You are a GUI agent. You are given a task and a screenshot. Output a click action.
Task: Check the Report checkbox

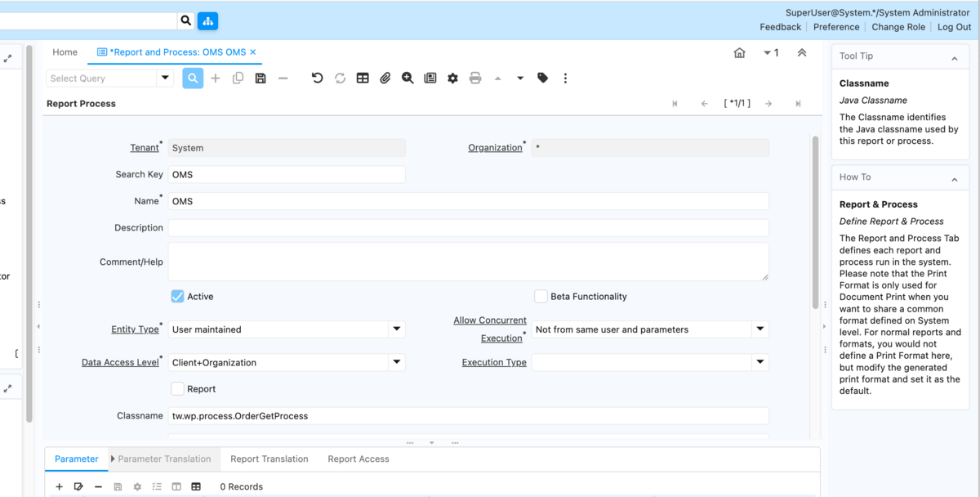click(x=177, y=389)
